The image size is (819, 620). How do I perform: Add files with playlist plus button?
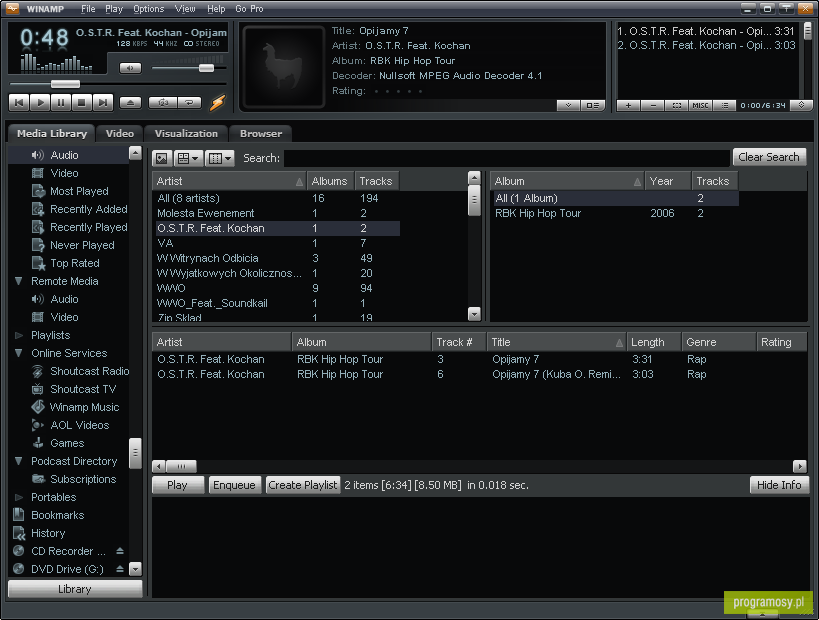(x=628, y=106)
